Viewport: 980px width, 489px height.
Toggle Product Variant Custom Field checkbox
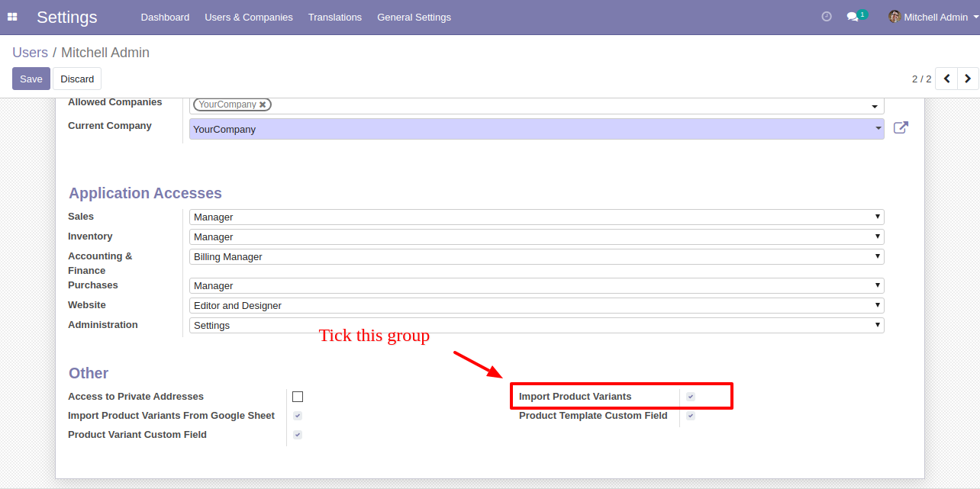(x=298, y=435)
